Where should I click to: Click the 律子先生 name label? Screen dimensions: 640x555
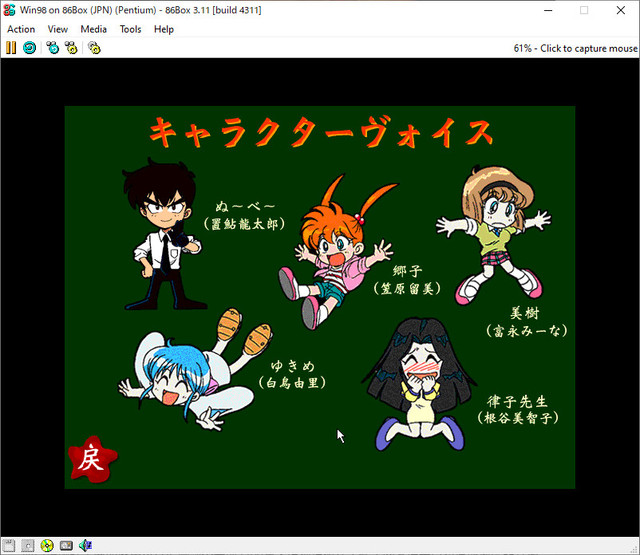(517, 402)
